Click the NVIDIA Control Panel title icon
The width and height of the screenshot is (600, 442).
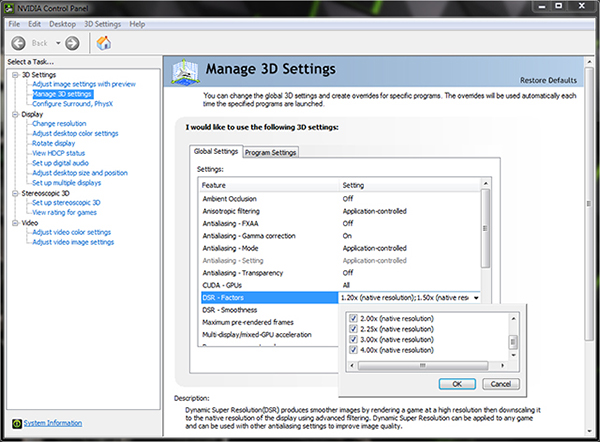point(9,8)
